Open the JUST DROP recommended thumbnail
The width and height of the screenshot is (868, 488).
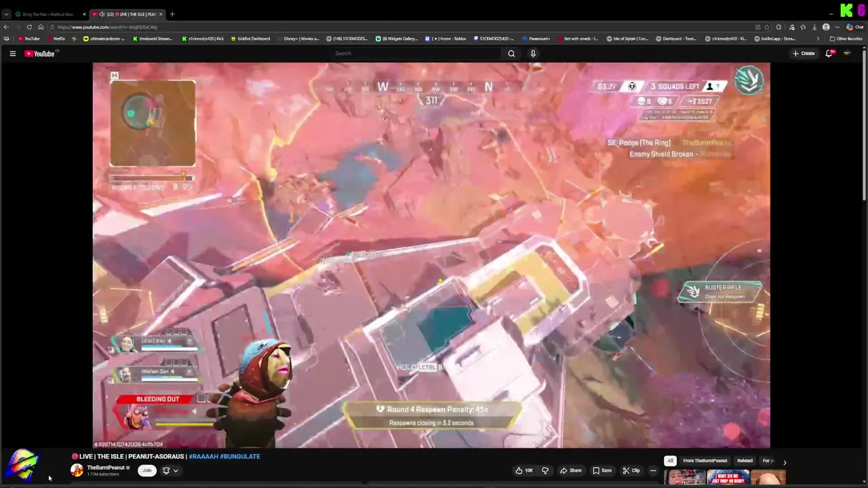point(728,477)
